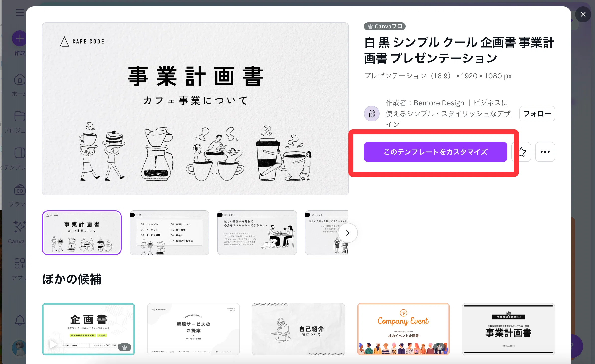This screenshot has height=364, width=595.
Task: Click the 'このテンプレートをカスタマイズ' button
Action: coord(435,152)
